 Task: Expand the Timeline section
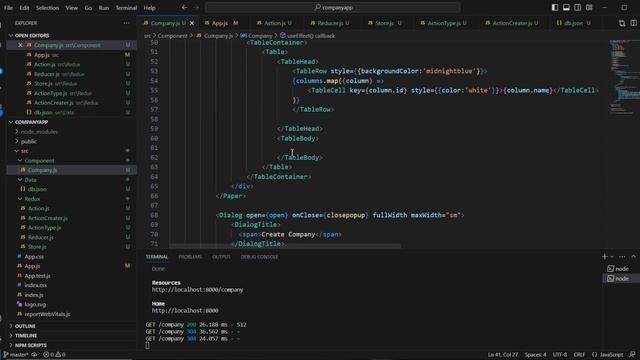point(26,336)
